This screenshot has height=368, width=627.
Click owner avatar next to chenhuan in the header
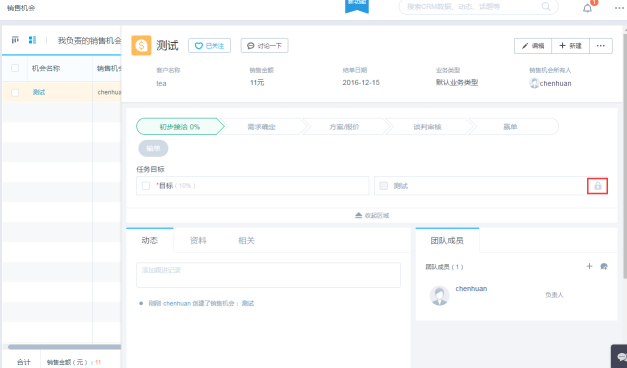(x=534, y=83)
